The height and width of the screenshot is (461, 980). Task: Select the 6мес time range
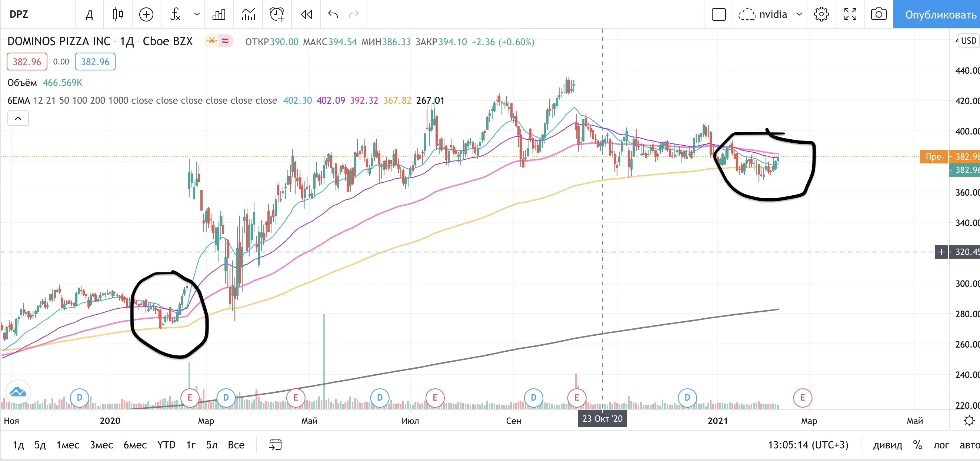[x=135, y=445]
